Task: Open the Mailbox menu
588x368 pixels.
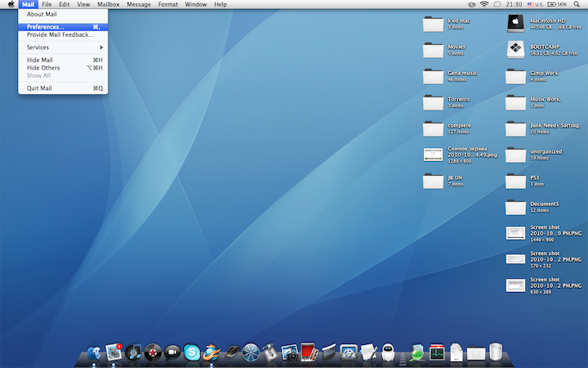Action: point(109,5)
